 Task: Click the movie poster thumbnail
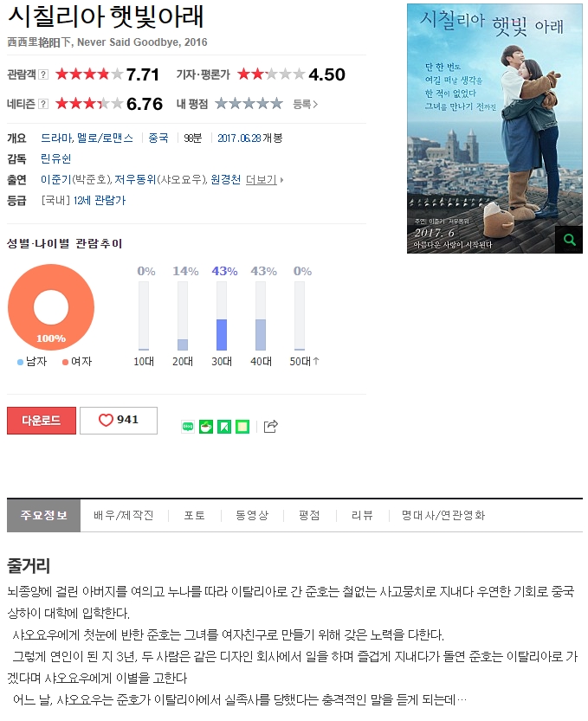[494, 128]
